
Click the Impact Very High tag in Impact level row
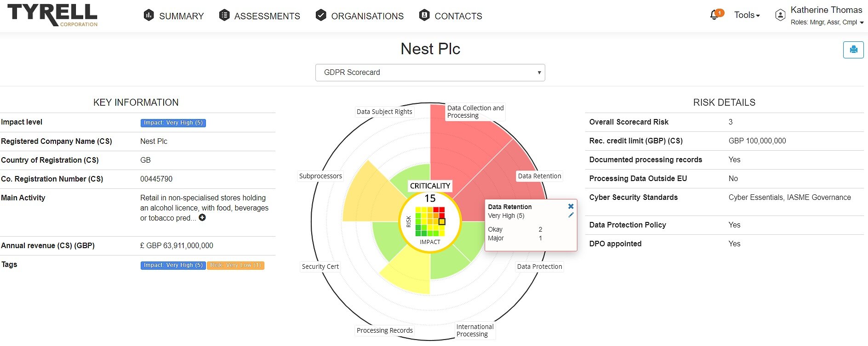tap(173, 123)
